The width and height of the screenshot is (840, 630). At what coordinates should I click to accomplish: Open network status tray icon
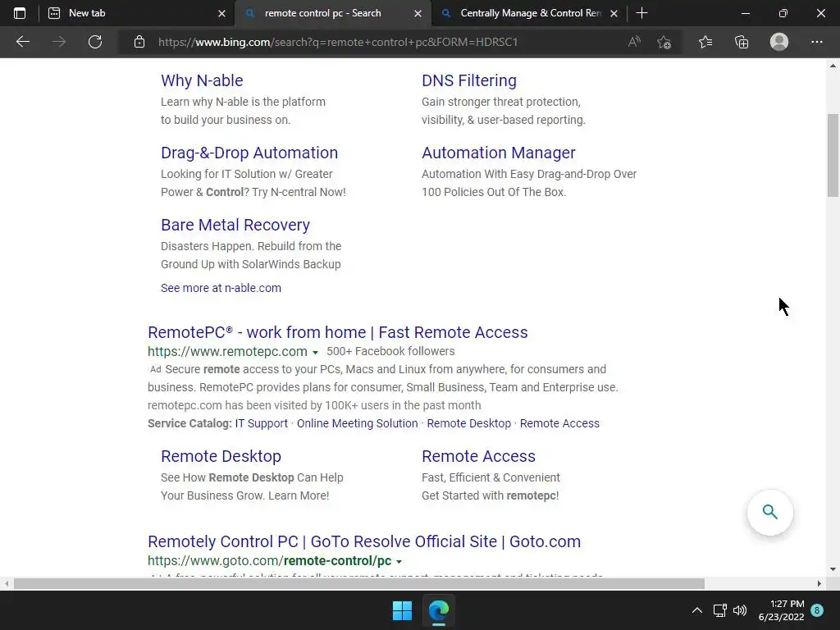click(x=719, y=610)
